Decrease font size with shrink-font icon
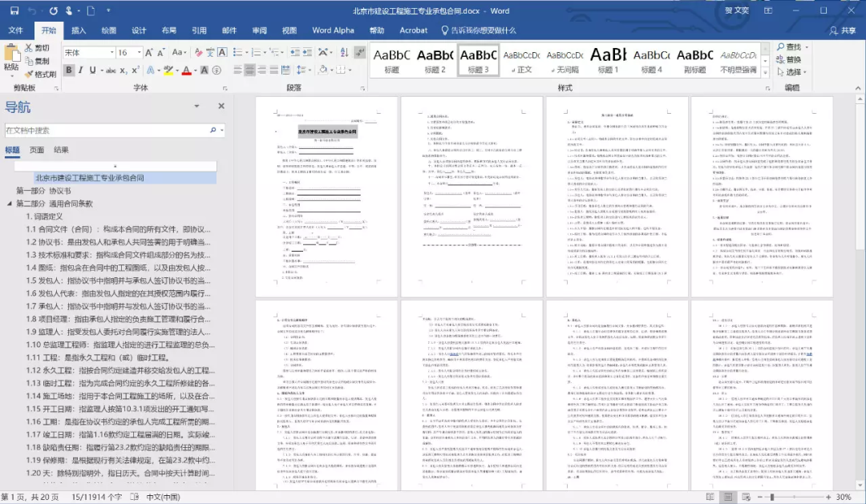 [x=160, y=52]
